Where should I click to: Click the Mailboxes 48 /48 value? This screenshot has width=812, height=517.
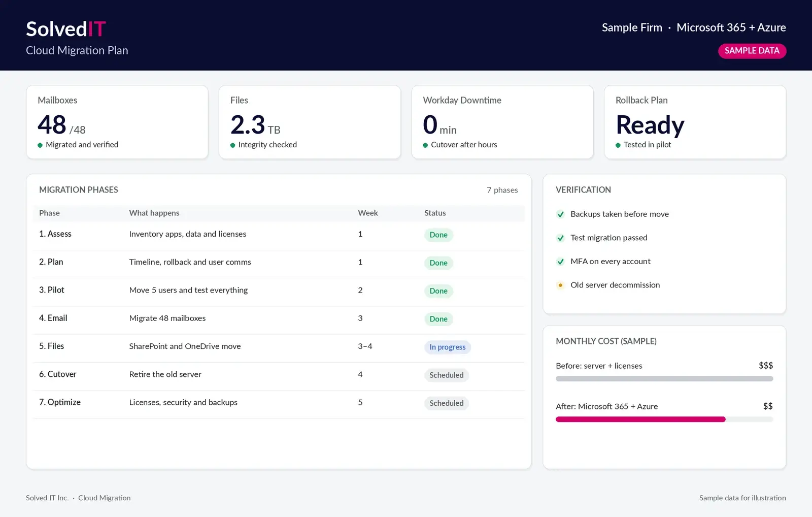tap(61, 125)
